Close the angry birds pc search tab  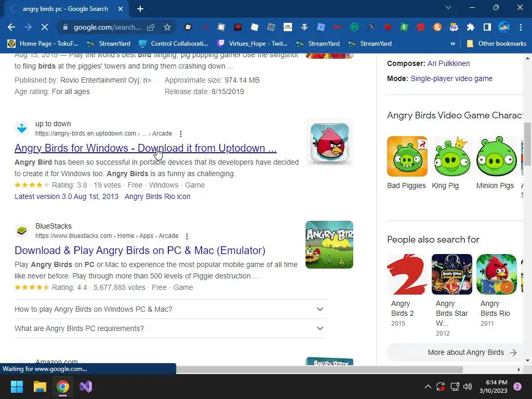click(x=121, y=9)
